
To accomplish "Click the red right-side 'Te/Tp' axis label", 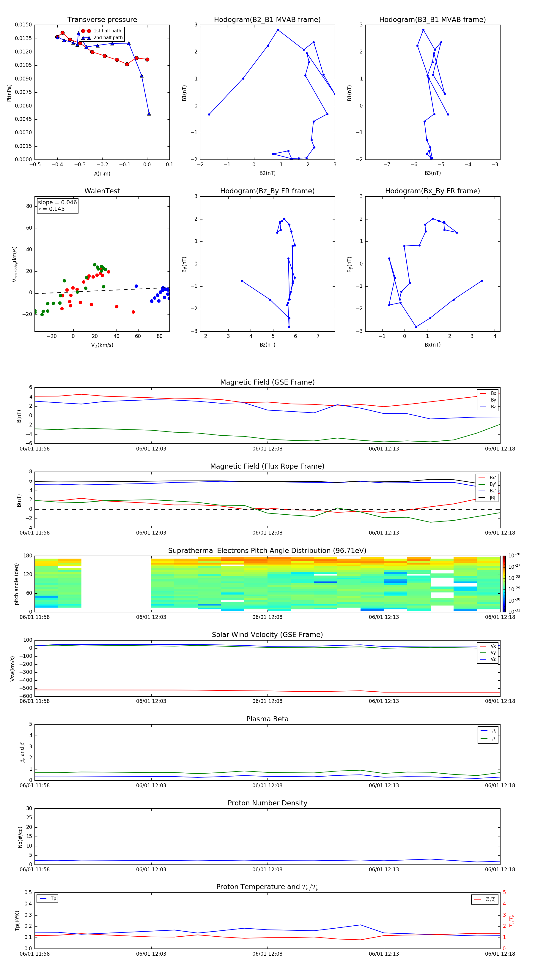I will pyautogui.click(x=512, y=921).
